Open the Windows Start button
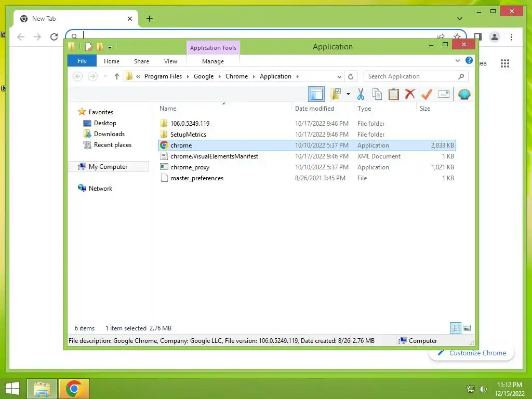 (x=13, y=389)
